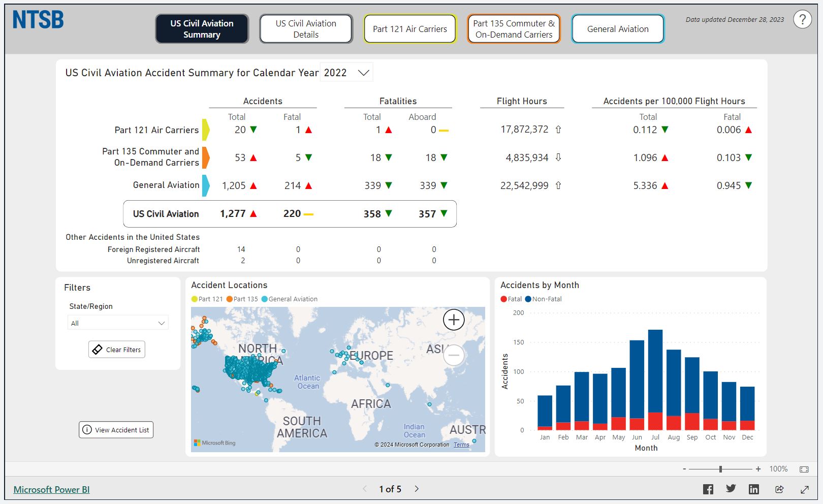
Task: Click the map zoom in plus button
Action: 454,320
